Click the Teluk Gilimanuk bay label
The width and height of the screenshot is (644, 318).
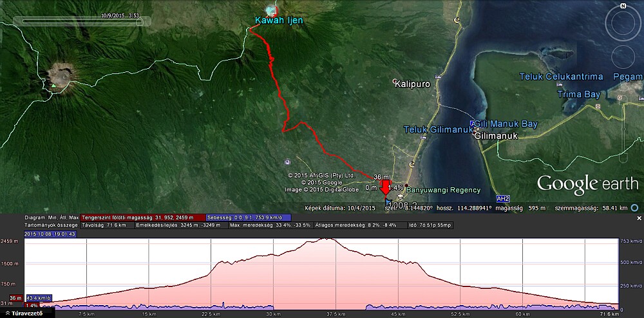(x=435, y=129)
